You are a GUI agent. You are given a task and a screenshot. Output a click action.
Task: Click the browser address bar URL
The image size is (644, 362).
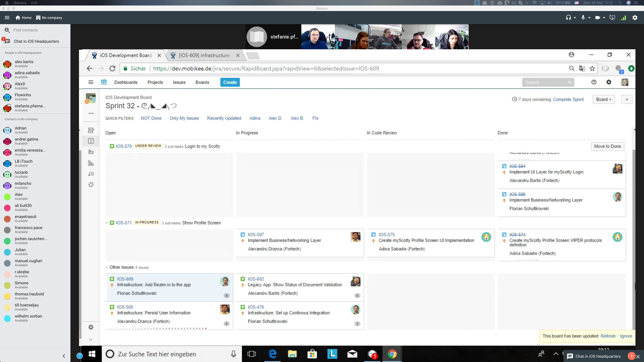pos(266,68)
